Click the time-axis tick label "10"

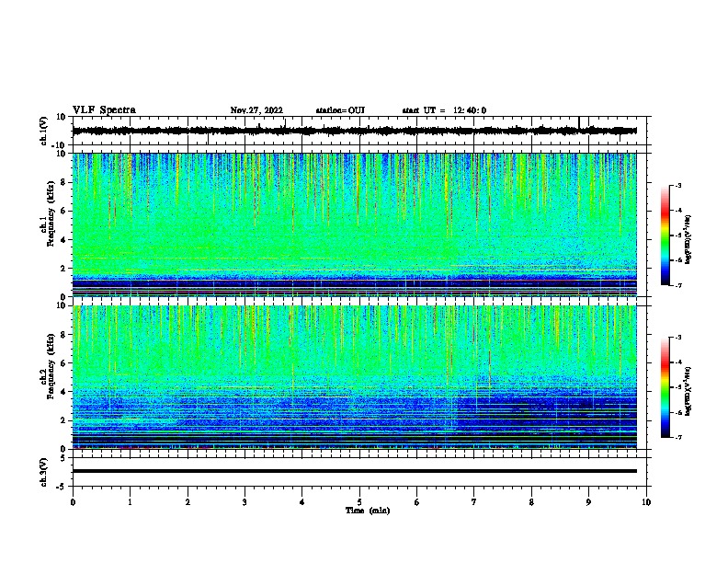(646, 502)
